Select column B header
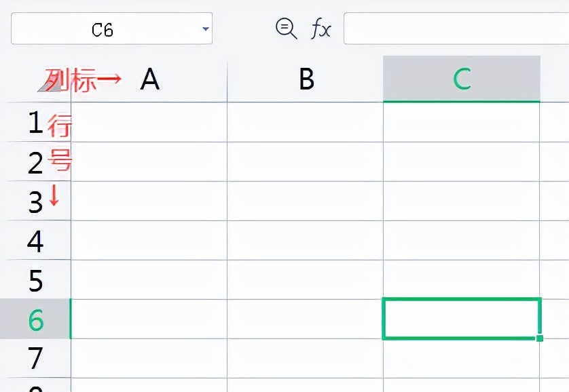Image resolution: width=569 pixels, height=392 pixels. point(306,80)
